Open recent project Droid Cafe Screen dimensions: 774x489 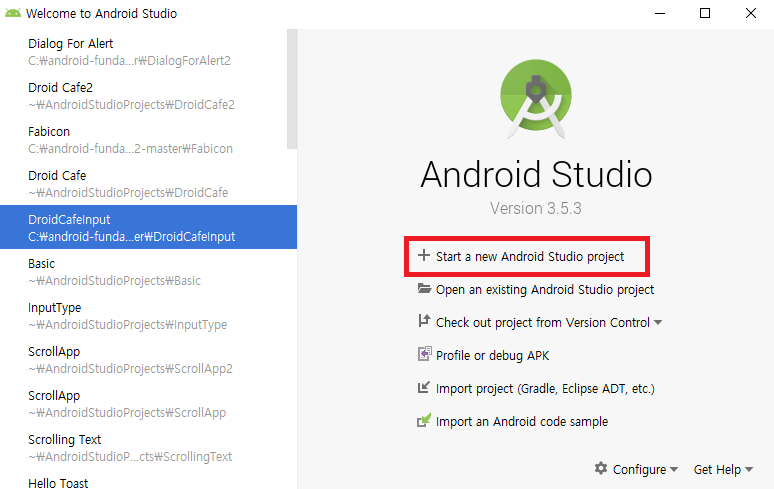(x=148, y=183)
